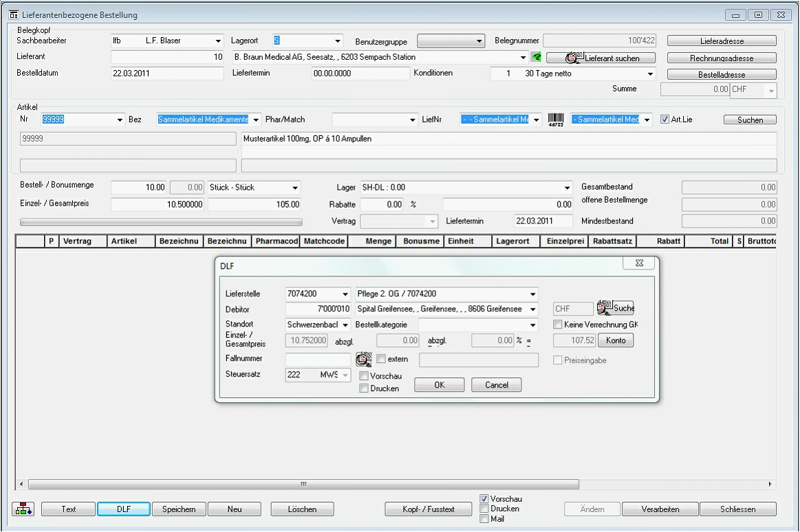800x532 pixels.
Task: Click the Fallnummer lookup magnifier icon
Action: click(363, 359)
